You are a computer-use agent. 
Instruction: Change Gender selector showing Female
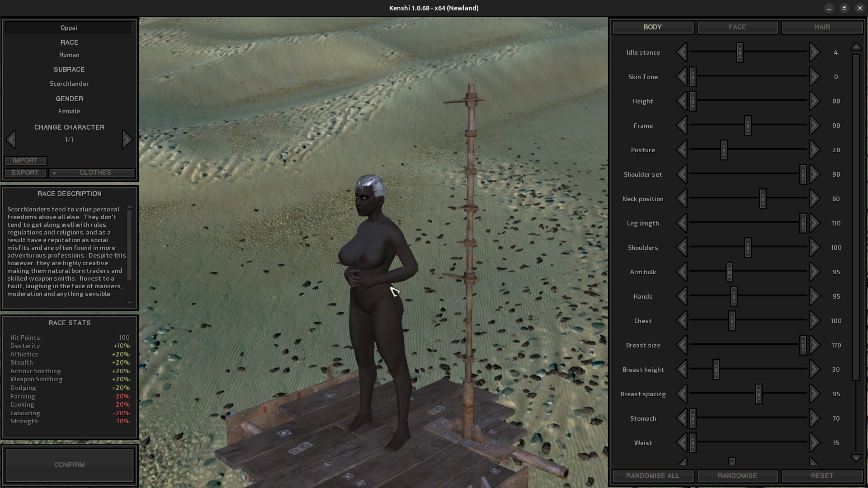pos(69,111)
